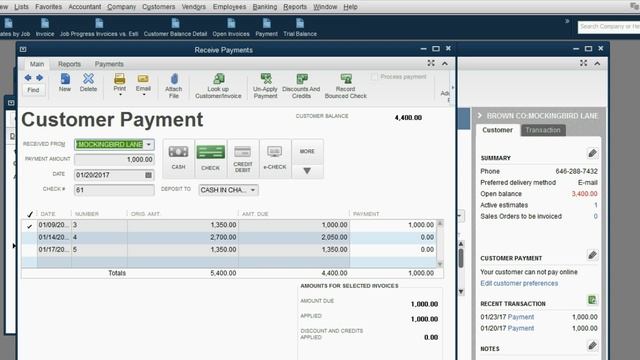This screenshot has width=640, height=360.
Task: Select Credit Debit payment method
Action: click(x=243, y=158)
